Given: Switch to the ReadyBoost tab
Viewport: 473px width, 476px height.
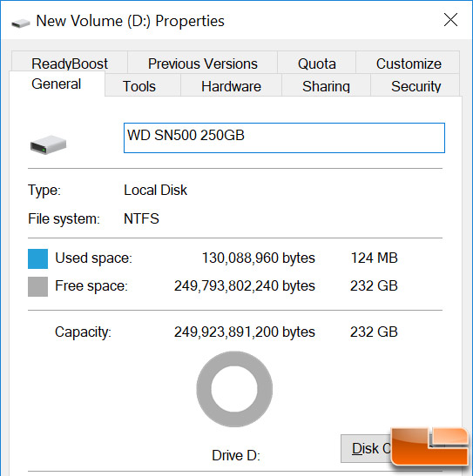Looking at the screenshot, I should point(70,64).
